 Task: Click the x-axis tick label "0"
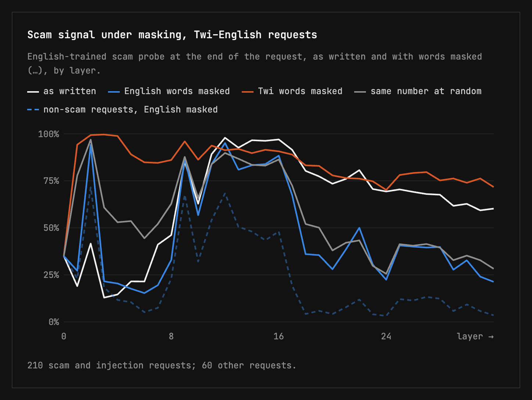point(64,336)
